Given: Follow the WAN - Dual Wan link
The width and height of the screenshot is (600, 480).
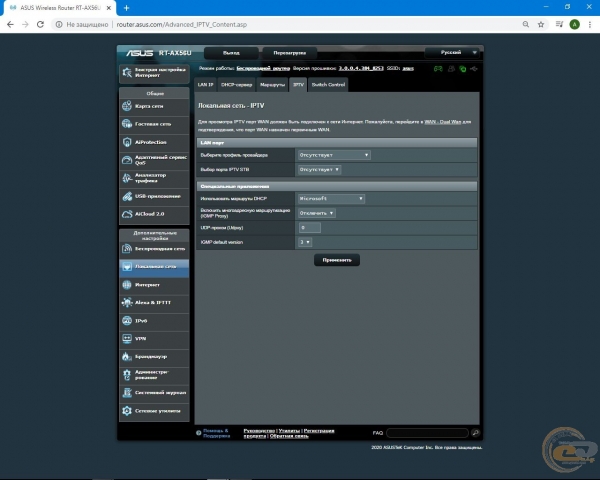Looking at the screenshot, I should [x=443, y=122].
